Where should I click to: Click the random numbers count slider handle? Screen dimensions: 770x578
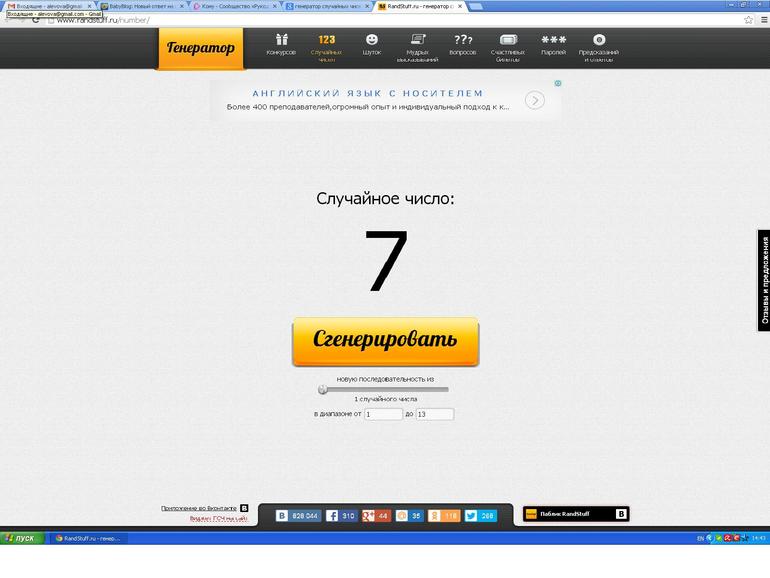(x=322, y=389)
